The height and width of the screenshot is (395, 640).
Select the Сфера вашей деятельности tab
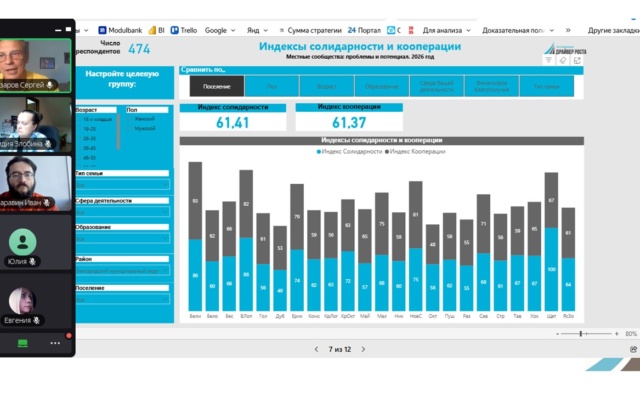pyautogui.click(x=437, y=86)
